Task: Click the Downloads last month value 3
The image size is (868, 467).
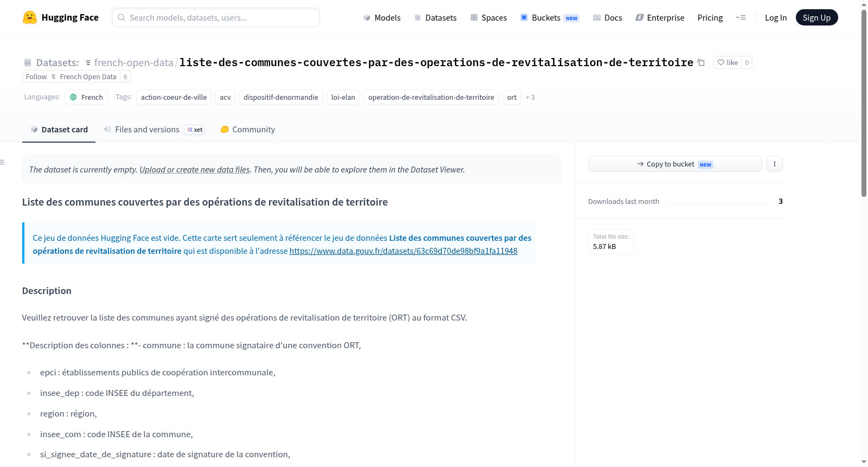Action: click(x=781, y=201)
